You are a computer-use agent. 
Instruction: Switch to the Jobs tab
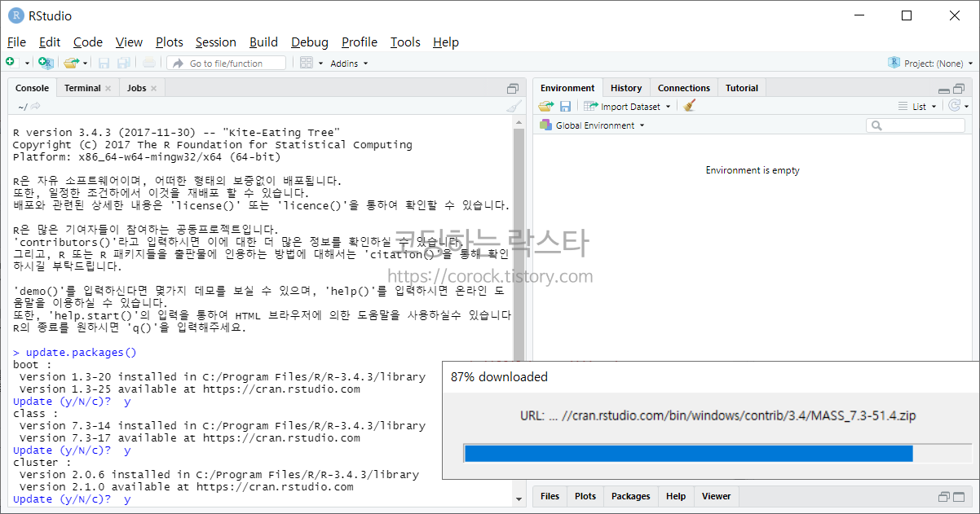coord(137,88)
